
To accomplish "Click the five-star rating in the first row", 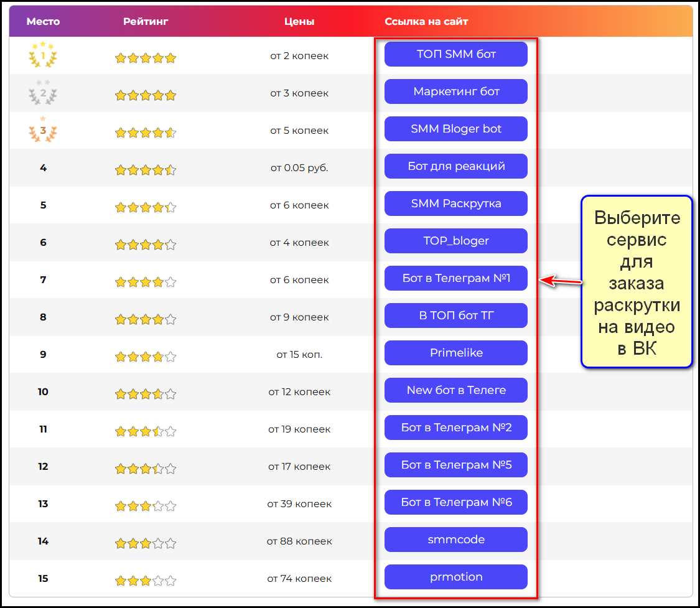I will (146, 58).
